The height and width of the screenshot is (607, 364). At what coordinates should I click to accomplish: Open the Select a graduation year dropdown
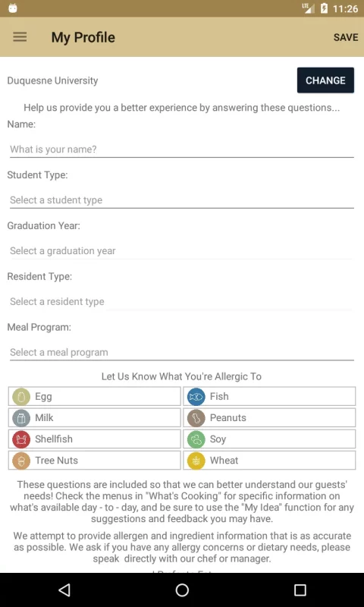(182, 251)
